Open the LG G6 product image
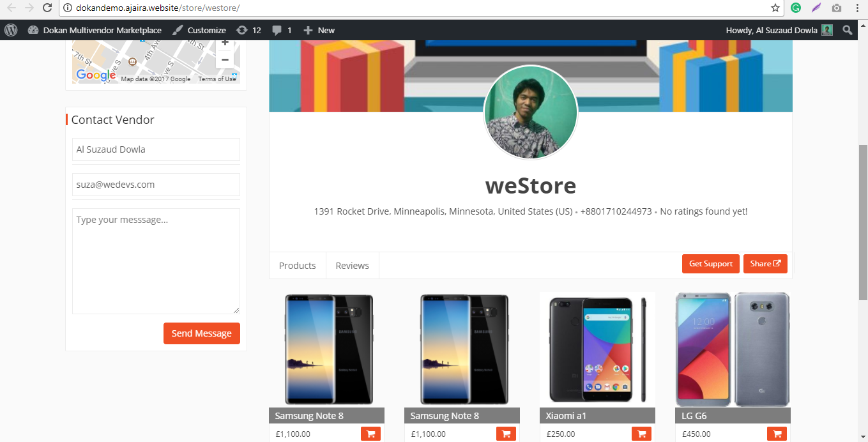This screenshot has height=442, width=868. [733, 349]
